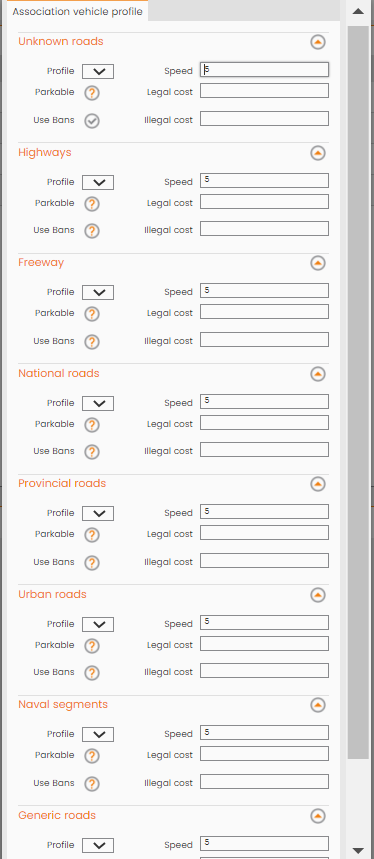The height and width of the screenshot is (859, 374).
Task: Focus the Highways Speed field
Action: coord(264,180)
